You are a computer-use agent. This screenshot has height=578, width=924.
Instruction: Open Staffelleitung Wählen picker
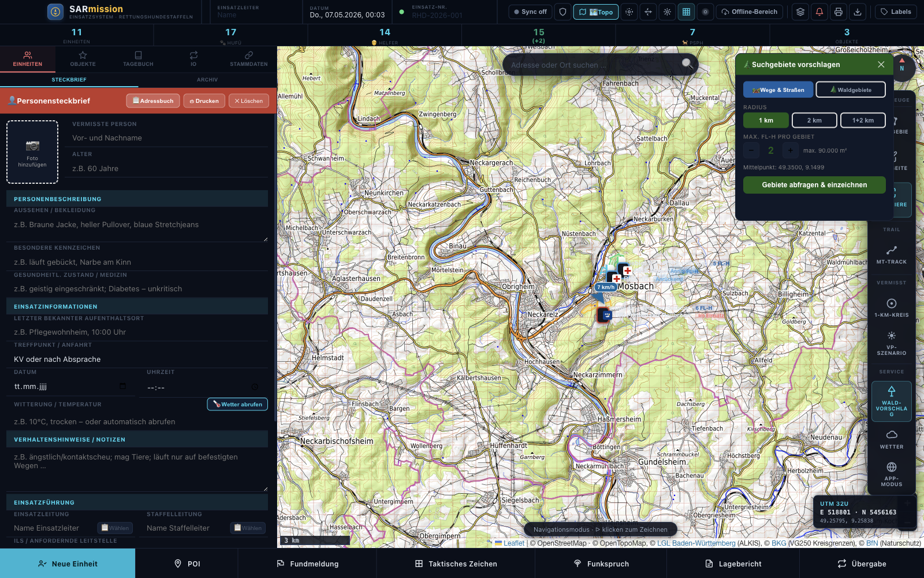248,528
